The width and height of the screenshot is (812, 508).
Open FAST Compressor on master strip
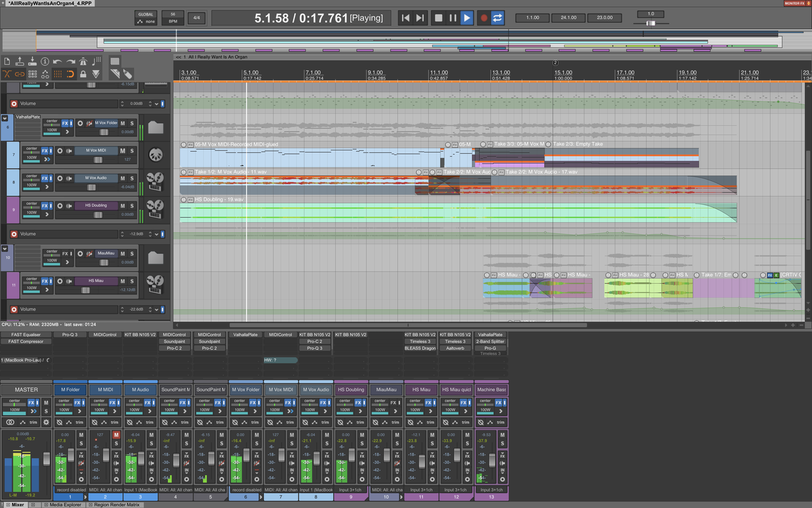26,342
